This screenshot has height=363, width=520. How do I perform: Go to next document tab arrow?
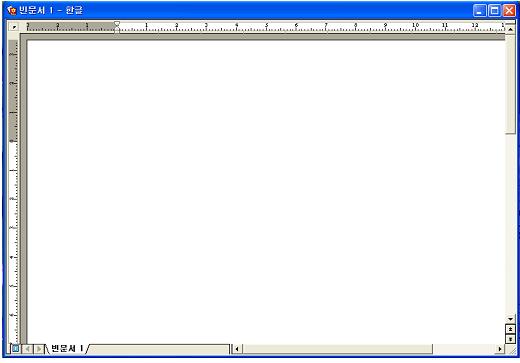39,349
